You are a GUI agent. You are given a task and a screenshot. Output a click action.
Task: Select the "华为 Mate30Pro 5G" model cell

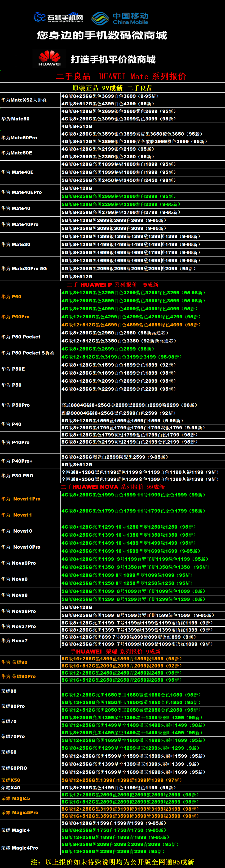coord(30,269)
